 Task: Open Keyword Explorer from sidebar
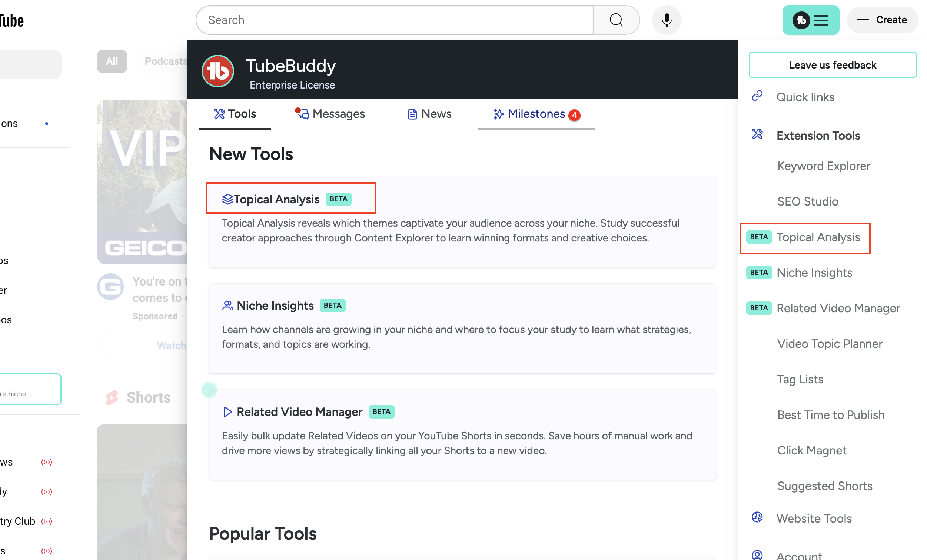(824, 166)
